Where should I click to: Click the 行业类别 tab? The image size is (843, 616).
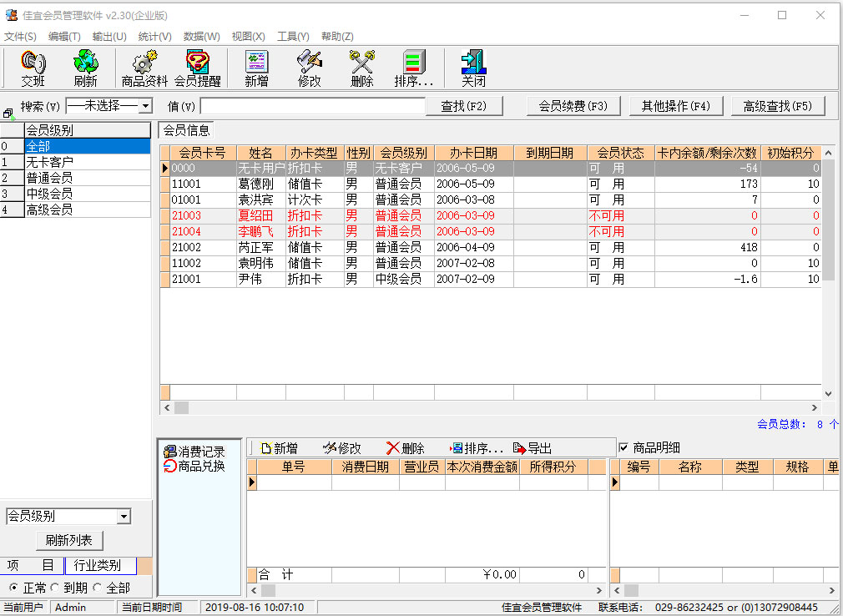point(100,565)
